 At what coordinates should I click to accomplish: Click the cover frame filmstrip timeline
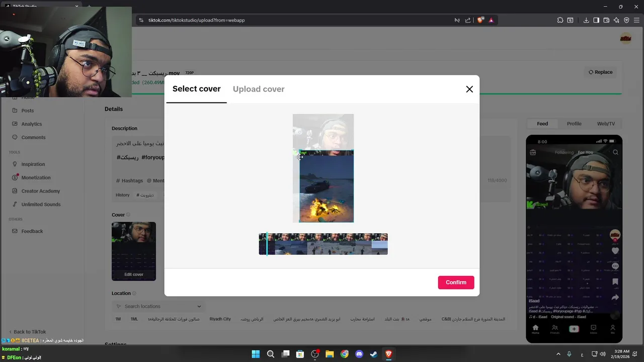323,244
